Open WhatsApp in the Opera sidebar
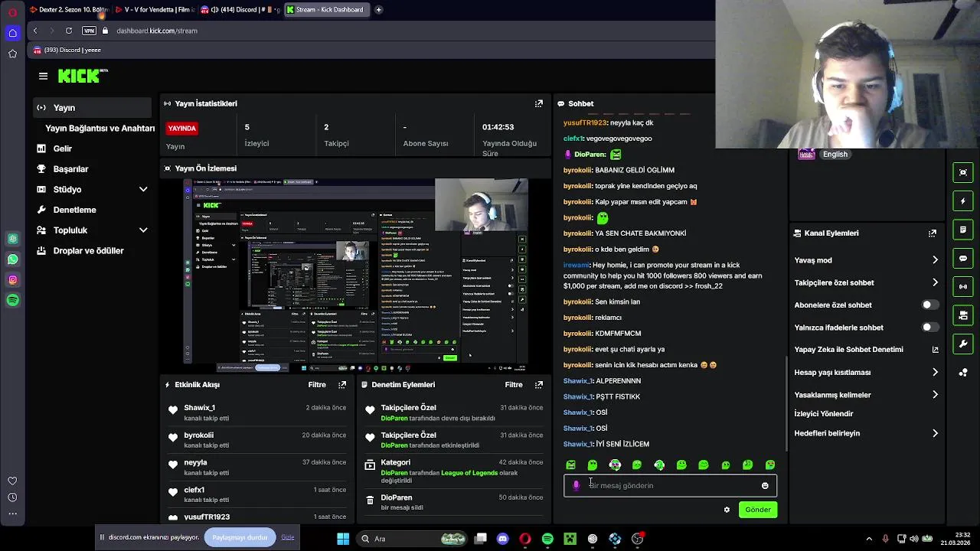This screenshot has height=551, width=980. (x=12, y=259)
